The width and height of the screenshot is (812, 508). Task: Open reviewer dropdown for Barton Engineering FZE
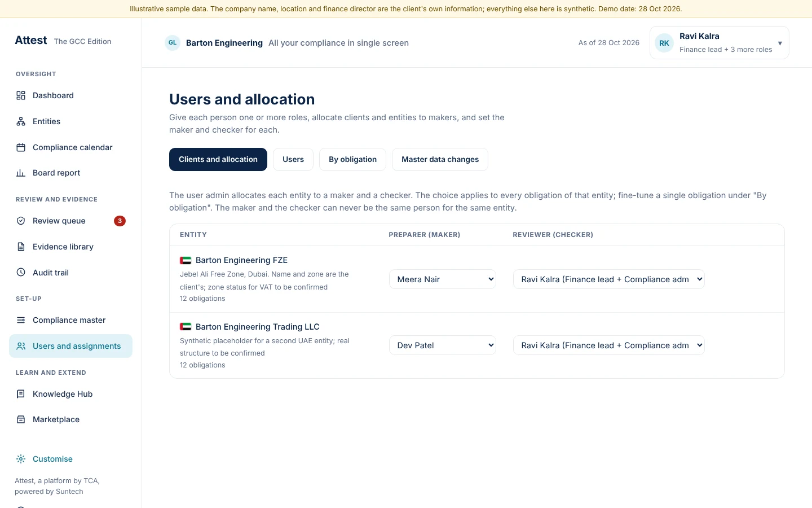point(609,279)
